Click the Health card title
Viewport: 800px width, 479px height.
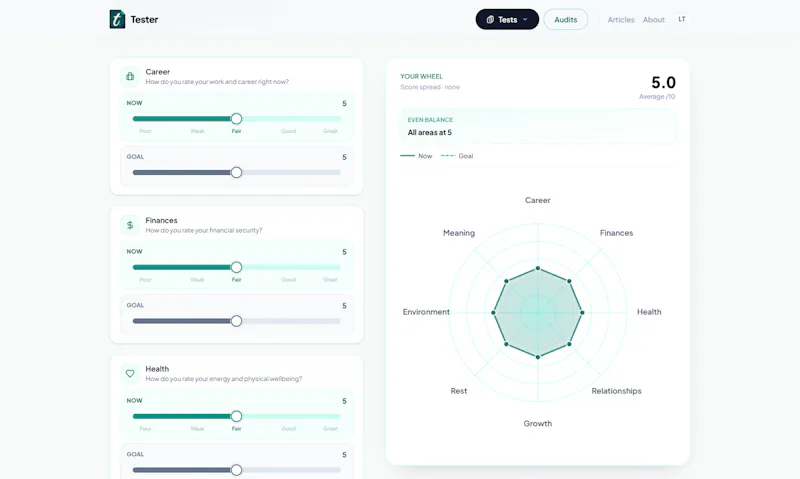click(x=157, y=369)
